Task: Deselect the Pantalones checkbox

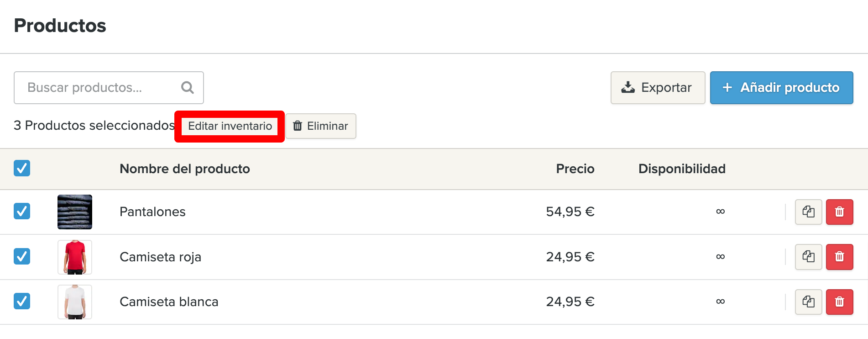Action: pyautogui.click(x=22, y=211)
